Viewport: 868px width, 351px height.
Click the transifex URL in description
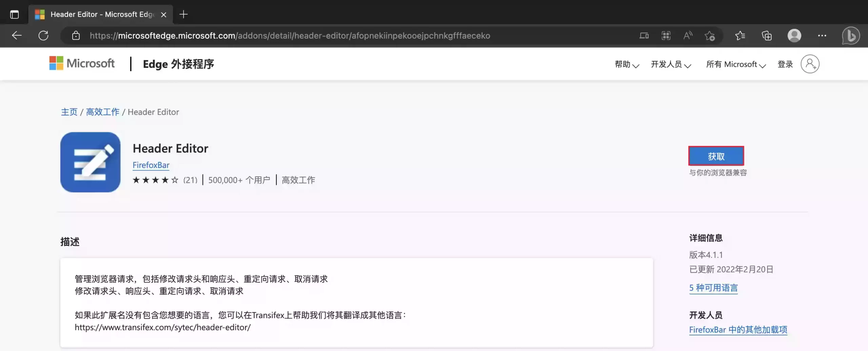[163, 327]
